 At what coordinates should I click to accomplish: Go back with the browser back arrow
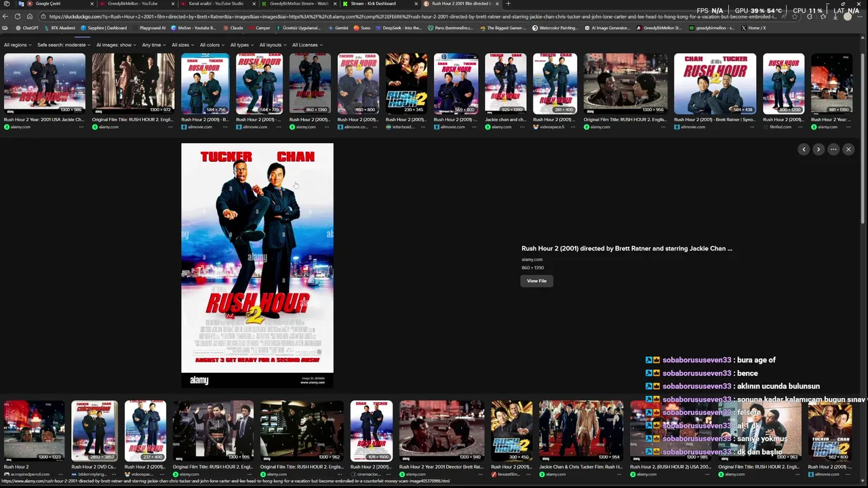[6, 16]
